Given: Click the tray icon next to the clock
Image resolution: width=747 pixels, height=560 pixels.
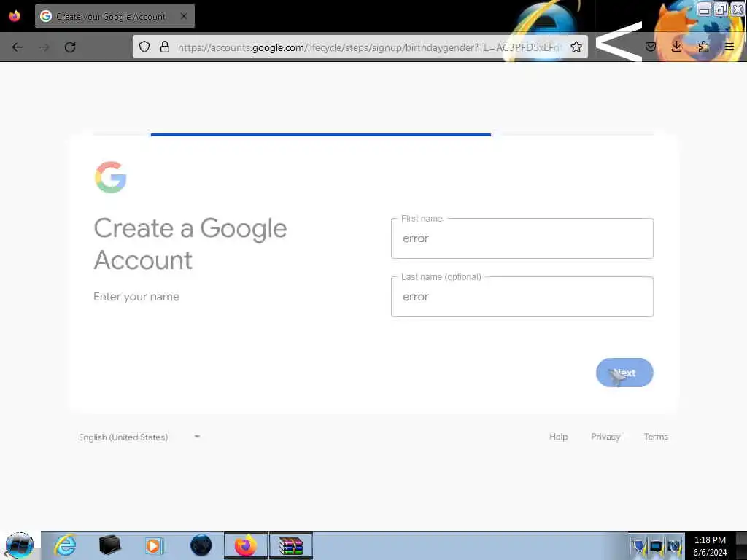Looking at the screenshot, I should [673, 545].
